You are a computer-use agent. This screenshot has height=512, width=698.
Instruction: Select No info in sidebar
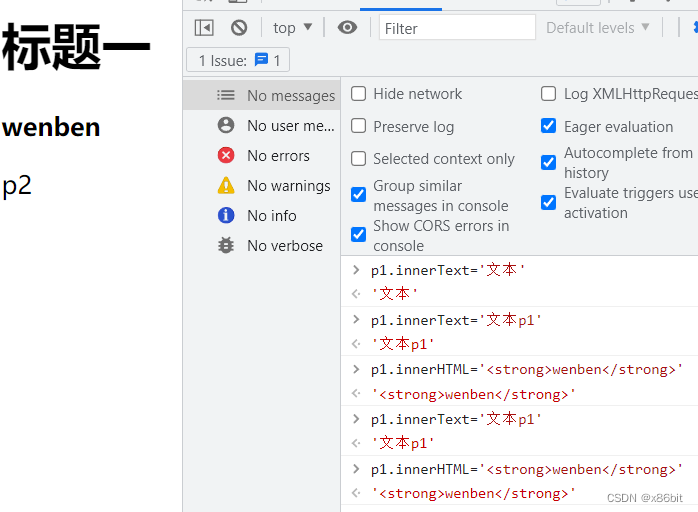click(261, 215)
